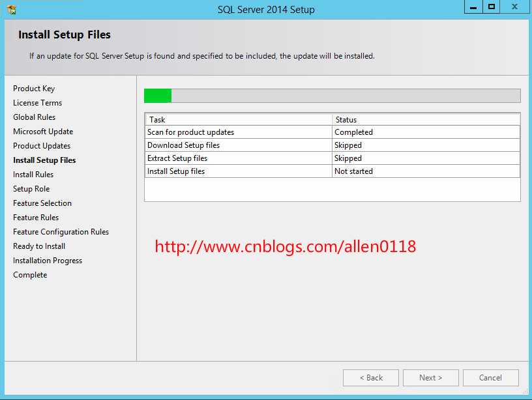Select the Install Setup files task row
The image size is (532, 400).
pos(332,171)
